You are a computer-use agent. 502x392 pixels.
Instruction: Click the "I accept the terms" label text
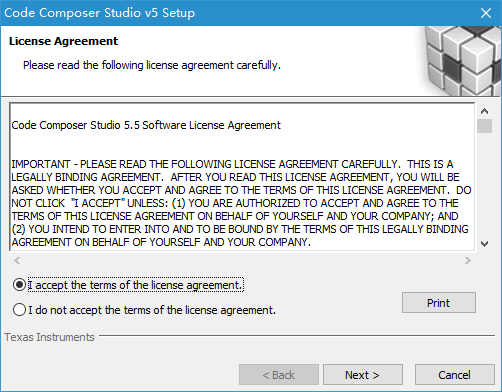135,285
